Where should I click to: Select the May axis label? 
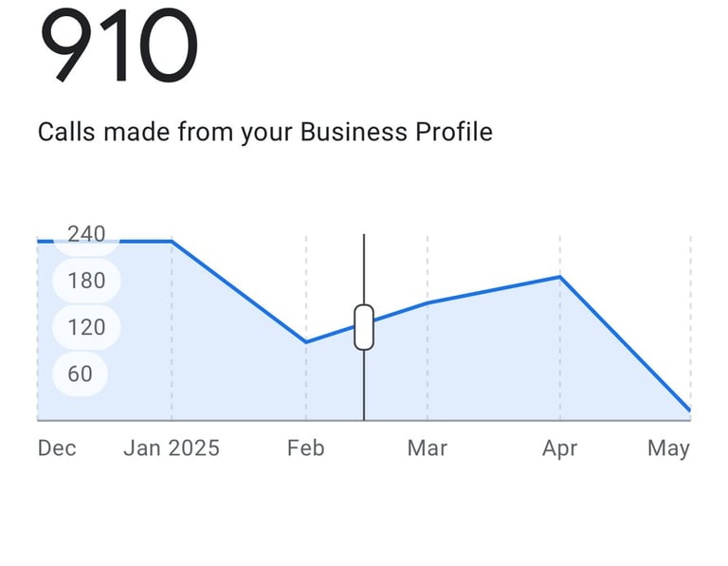tap(668, 449)
